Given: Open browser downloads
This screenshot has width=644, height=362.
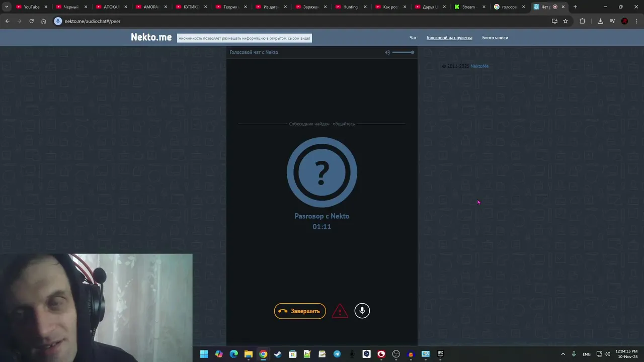Looking at the screenshot, I should click(x=600, y=21).
